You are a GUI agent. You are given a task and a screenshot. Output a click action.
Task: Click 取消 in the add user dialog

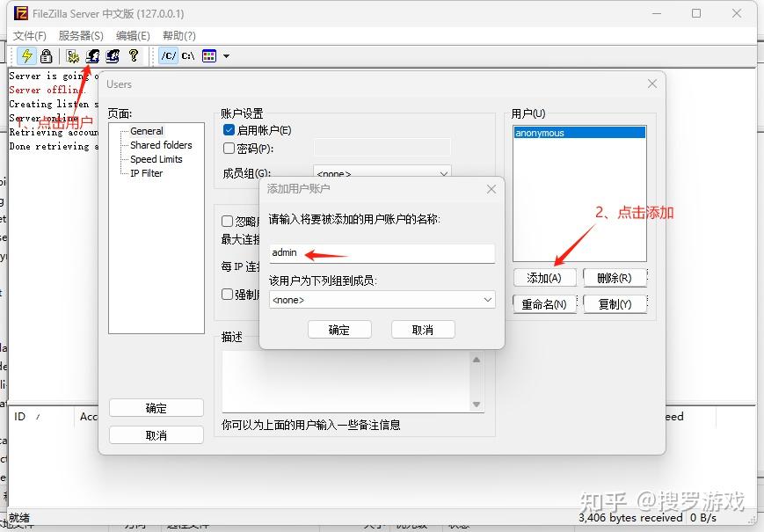[x=423, y=330]
